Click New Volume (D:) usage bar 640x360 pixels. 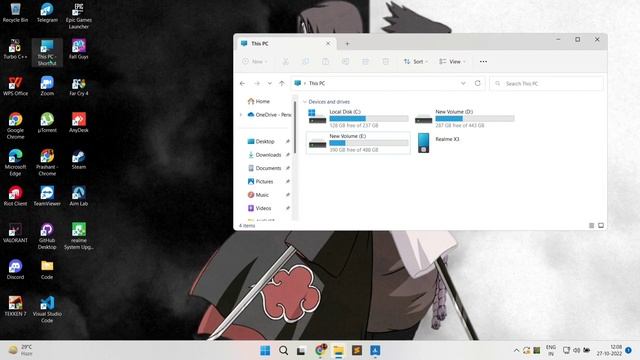pos(475,118)
